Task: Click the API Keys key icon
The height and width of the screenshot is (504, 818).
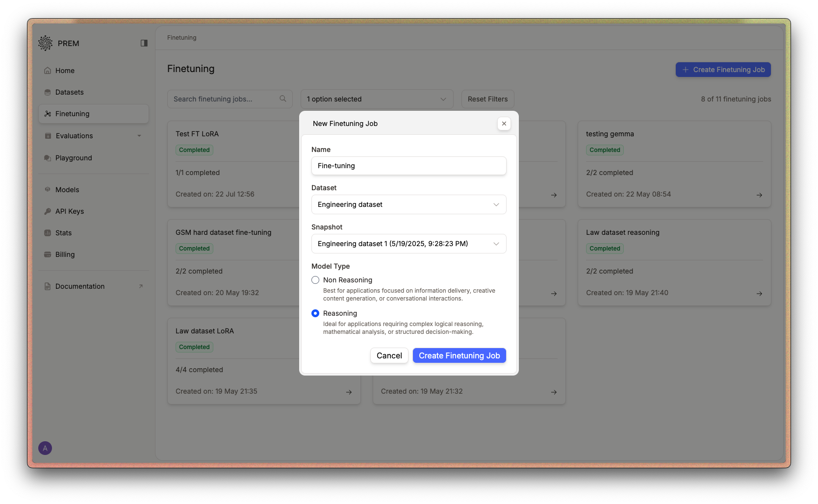Action: tap(48, 211)
